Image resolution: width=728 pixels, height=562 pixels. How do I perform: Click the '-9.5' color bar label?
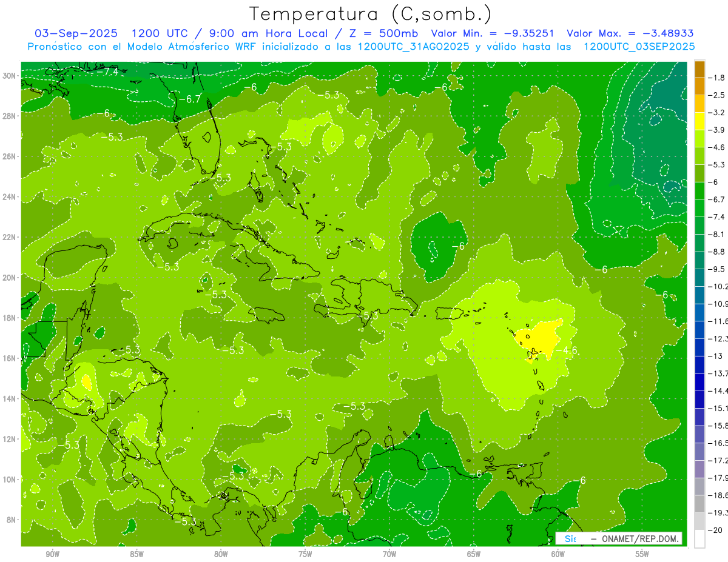click(x=717, y=269)
